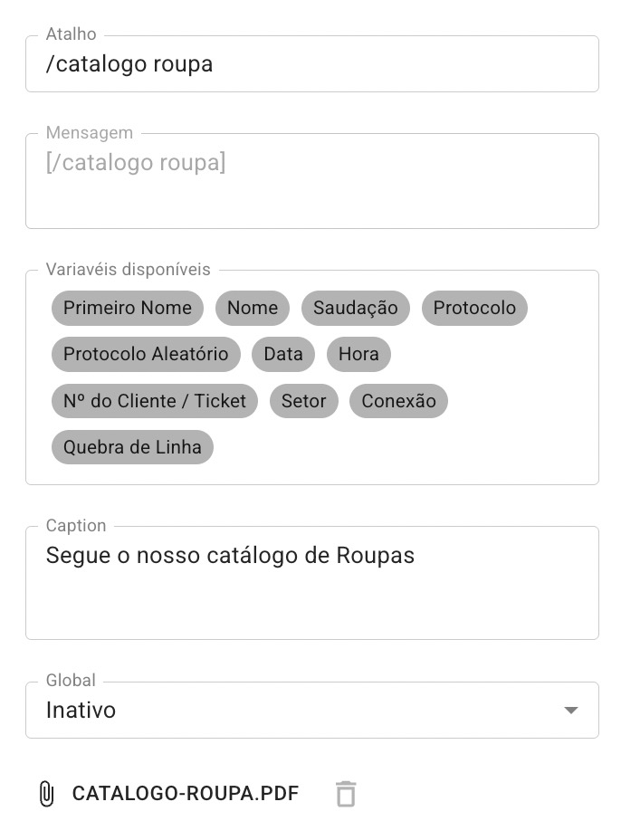Expand the Global dropdown arrow
This screenshot has height=840, width=621.
571,711
